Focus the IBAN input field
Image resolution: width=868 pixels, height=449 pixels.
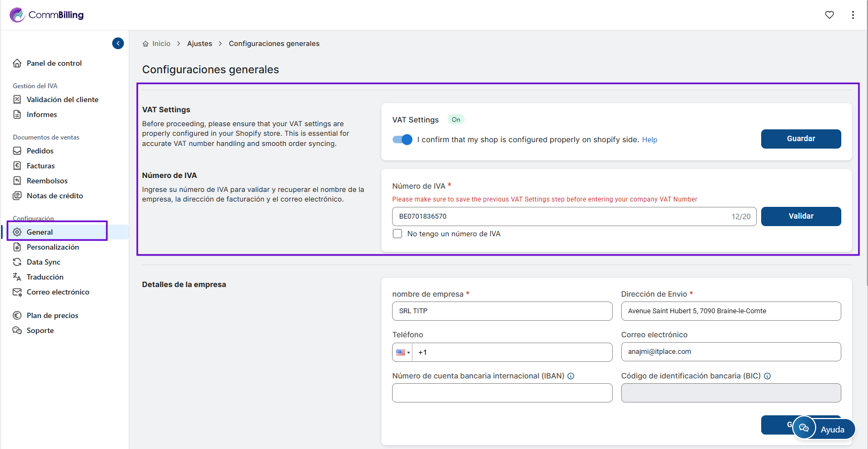(502, 393)
